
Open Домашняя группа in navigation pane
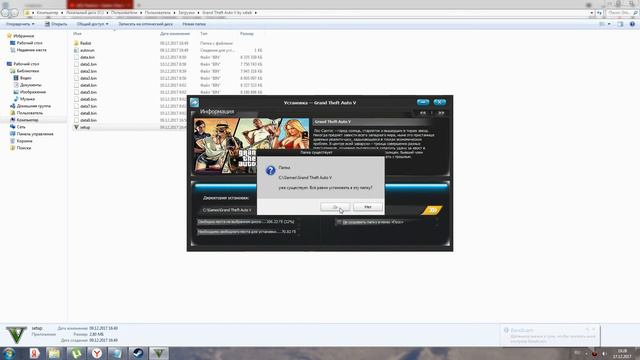(33, 106)
